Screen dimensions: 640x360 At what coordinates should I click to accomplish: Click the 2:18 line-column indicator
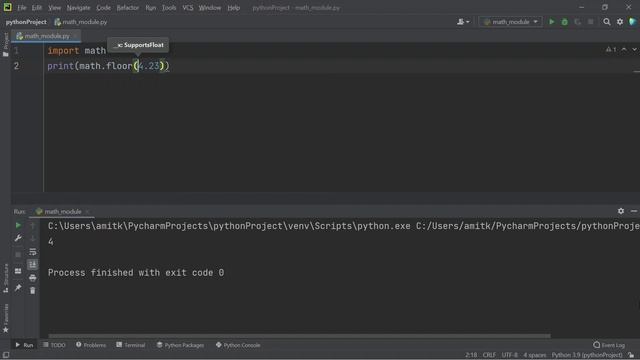tap(471, 355)
